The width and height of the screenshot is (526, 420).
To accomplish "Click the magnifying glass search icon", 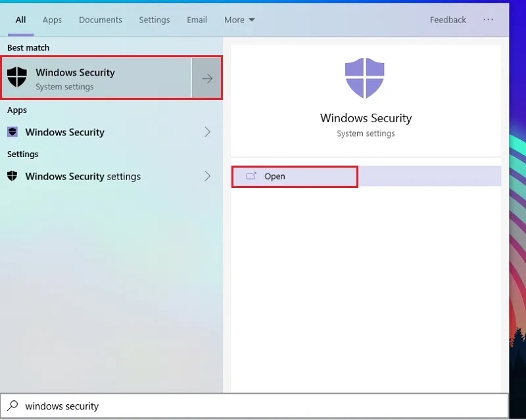I will pos(12,406).
